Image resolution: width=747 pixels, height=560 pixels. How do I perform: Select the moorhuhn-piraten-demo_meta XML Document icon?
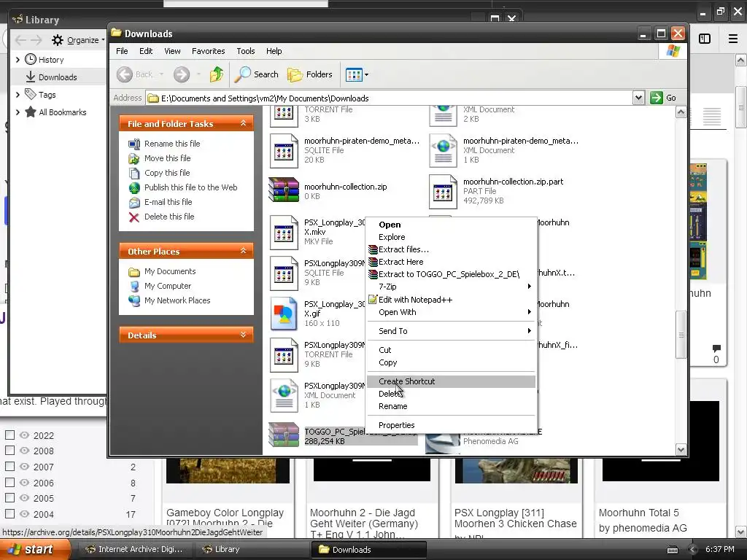click(443, 150)
